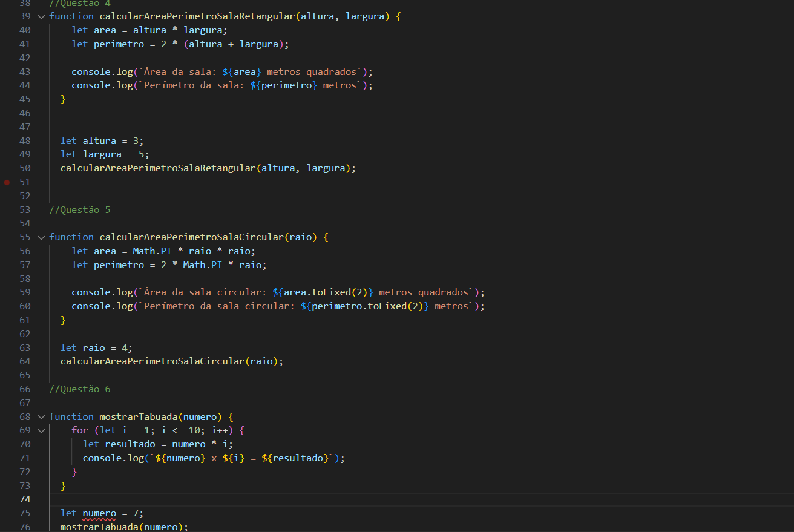Click the closing brace on line 45
This screenshot has width=794, height=532.
tap(63, 99)
